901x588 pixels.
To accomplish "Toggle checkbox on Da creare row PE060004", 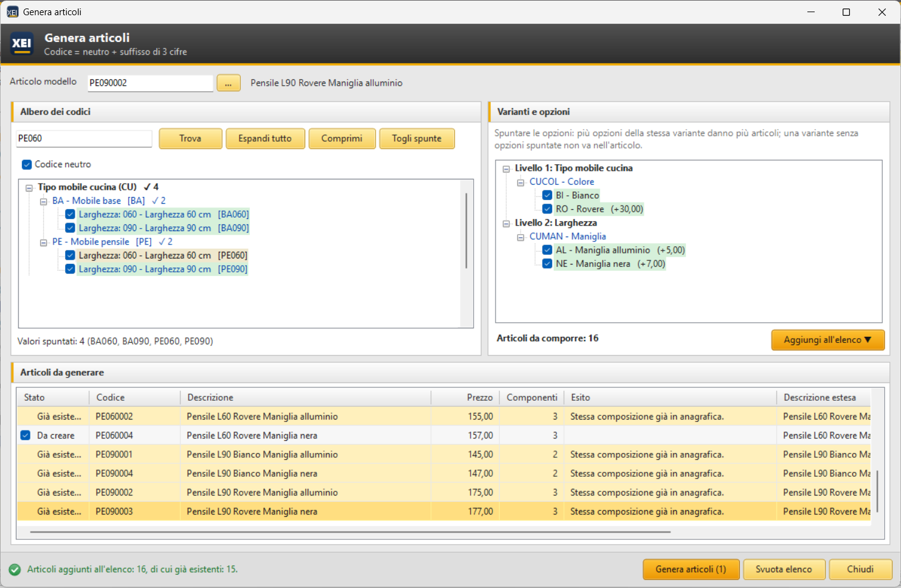I will pos(26,435).
